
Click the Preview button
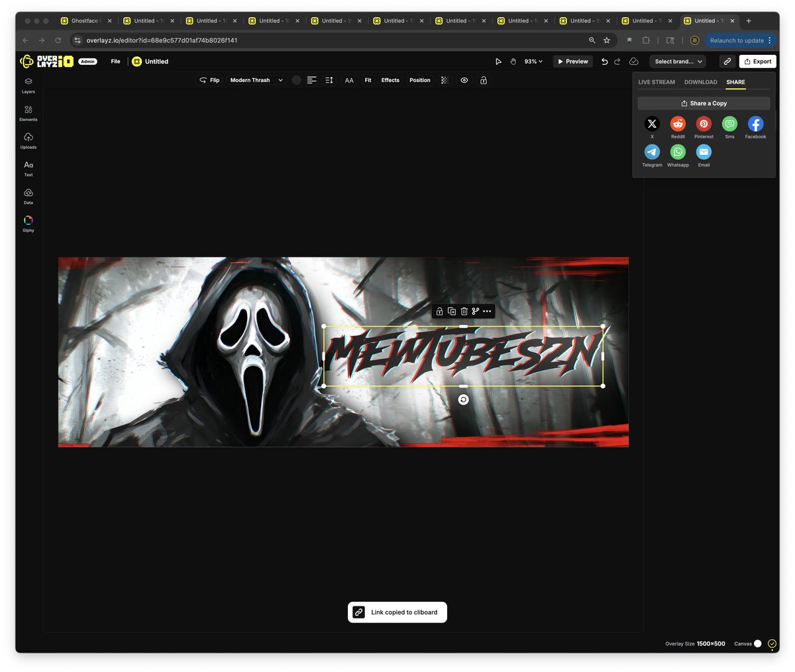(573, 62)
